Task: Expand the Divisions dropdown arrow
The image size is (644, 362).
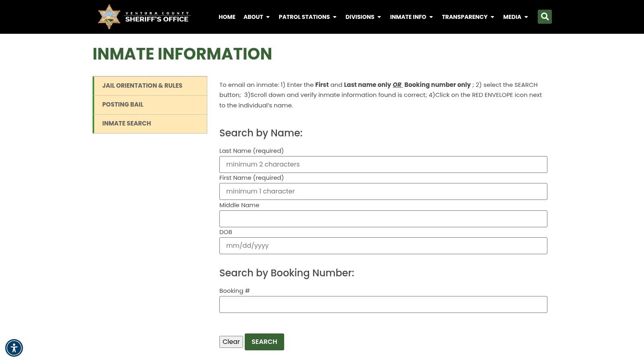Action: [379, 17]
